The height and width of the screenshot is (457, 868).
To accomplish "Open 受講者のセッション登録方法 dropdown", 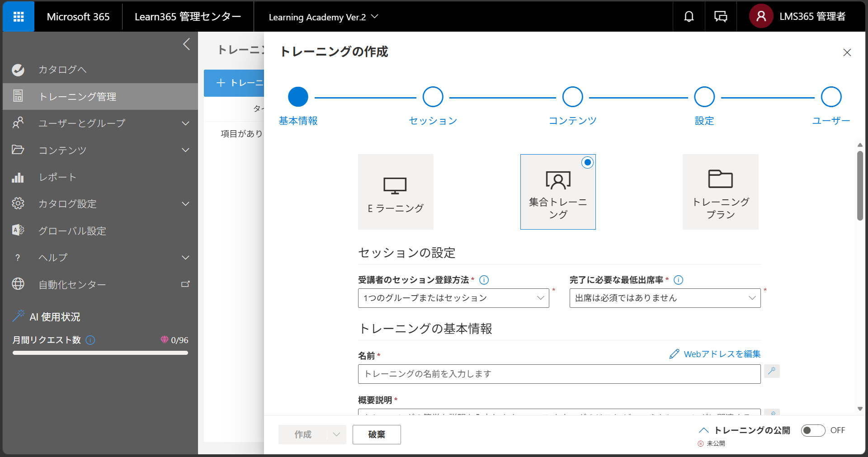I will click(x=453, y=298).
